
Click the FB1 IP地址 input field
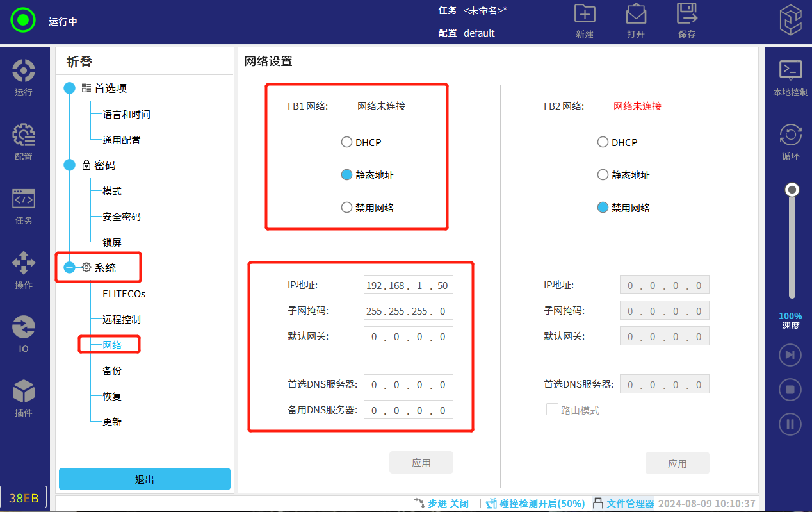click(x=408, y=285)
